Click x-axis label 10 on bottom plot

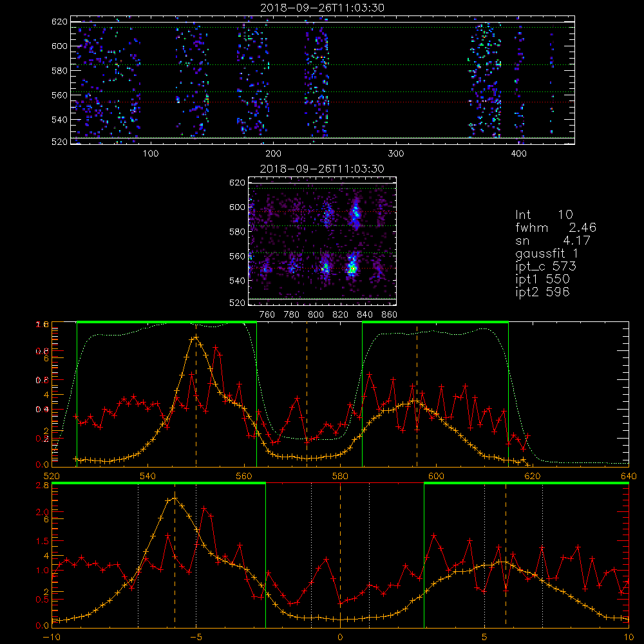pos(629,637)
